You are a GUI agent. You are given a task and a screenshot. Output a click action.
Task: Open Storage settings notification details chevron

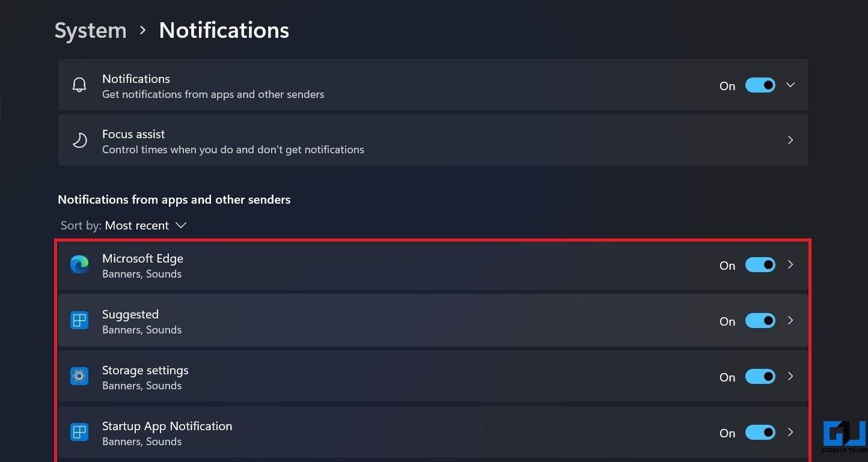(x=790, y=377)
